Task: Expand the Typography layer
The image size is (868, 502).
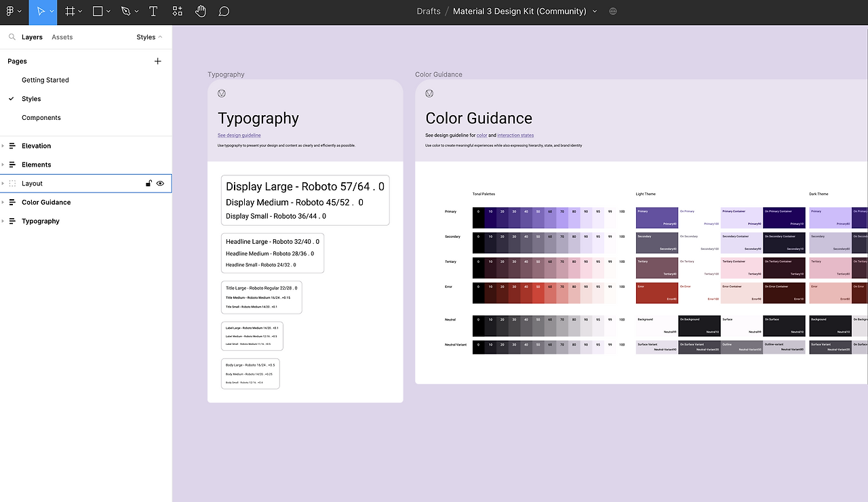Action: (x=3, y=222)
